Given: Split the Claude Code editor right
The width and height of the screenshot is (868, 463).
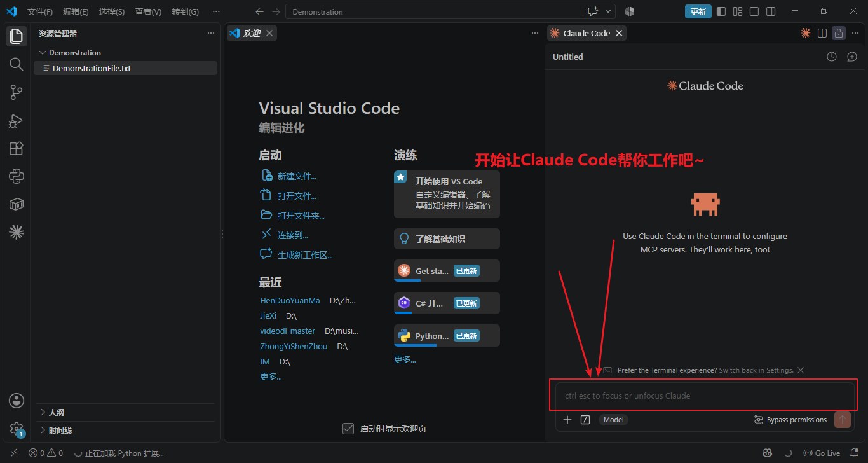Looking at the screenshot, I should click(x=822, y=33).
